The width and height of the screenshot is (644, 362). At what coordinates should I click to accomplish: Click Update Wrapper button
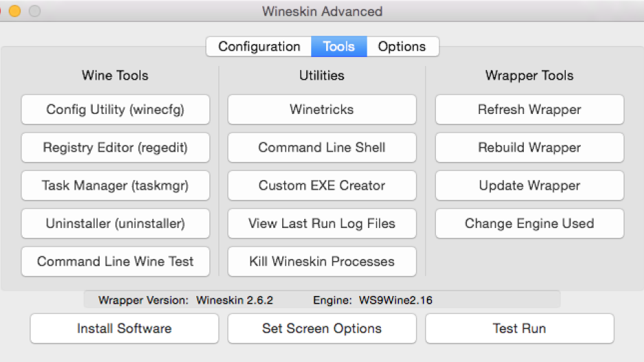click(x=530, y=185)
